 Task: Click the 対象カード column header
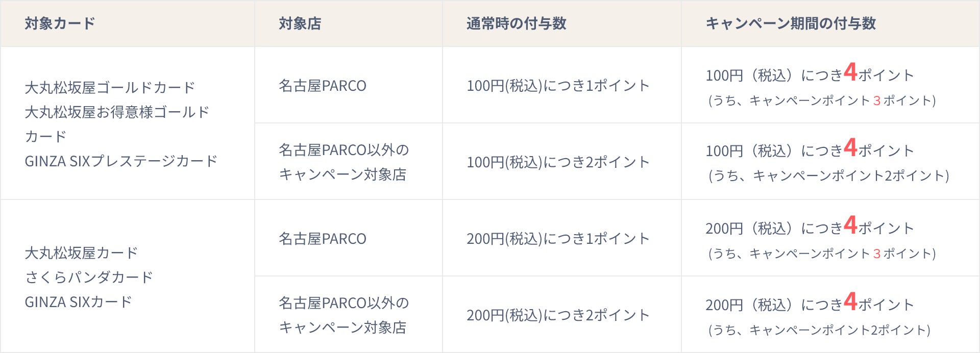[x=60, y=23]
